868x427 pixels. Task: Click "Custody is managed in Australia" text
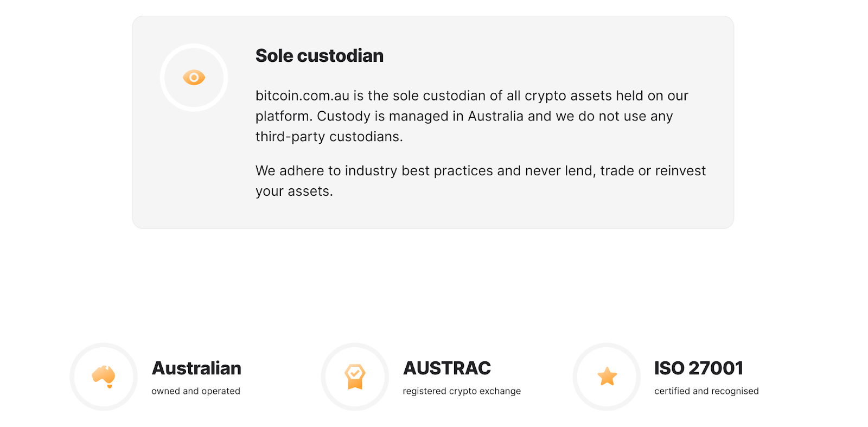click(x=420, y=117)
